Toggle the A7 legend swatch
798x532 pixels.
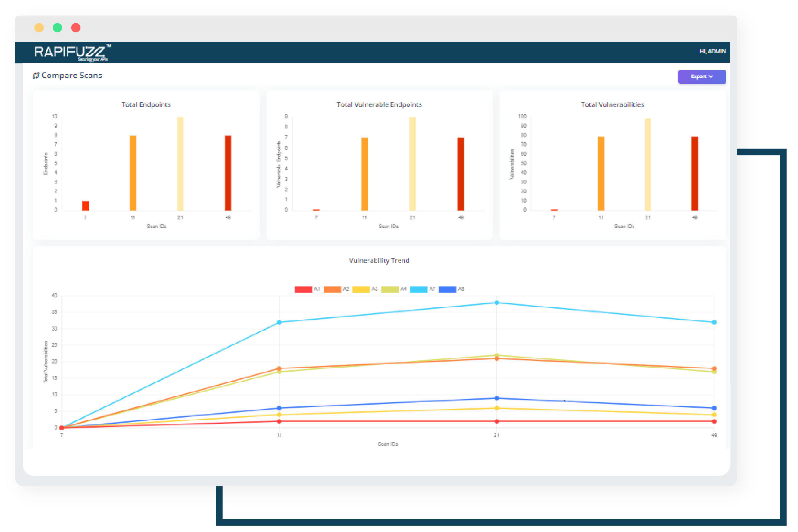click(419, 289)
